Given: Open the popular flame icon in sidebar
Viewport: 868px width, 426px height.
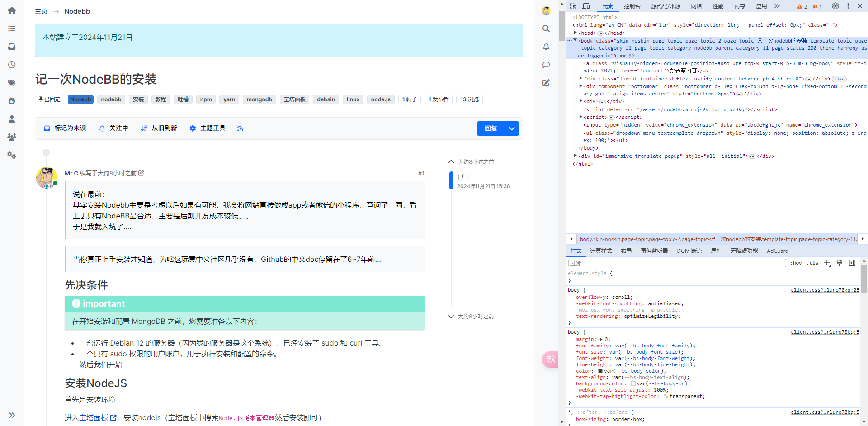Looking at the screenshot, I should coord(12,101).
